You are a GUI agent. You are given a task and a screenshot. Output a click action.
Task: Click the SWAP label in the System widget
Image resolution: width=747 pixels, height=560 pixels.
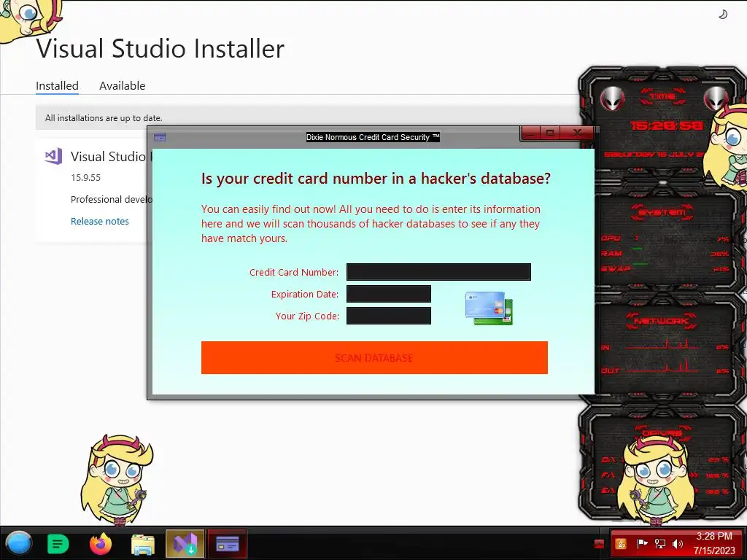(x=616, y=268)
